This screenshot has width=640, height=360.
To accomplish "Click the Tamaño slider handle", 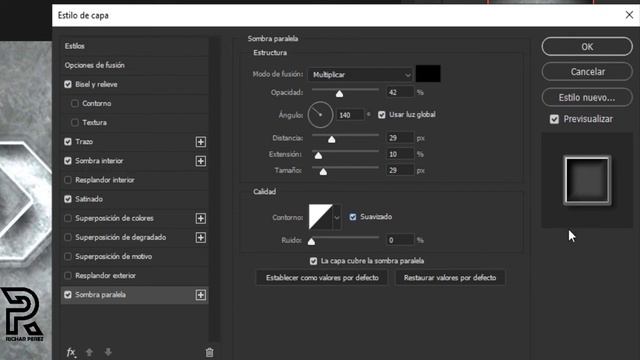I will [323, 172].
